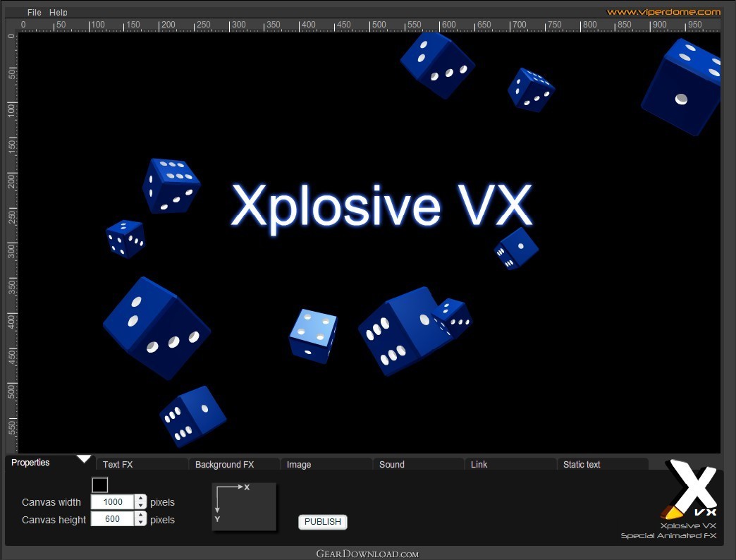Click the X/Y axis position box
736x560 pixels.
(244, 506)
